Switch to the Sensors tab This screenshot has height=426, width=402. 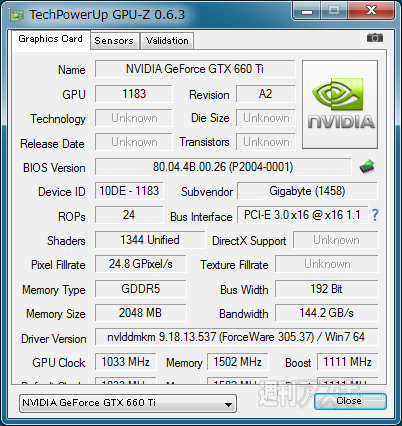114,41
